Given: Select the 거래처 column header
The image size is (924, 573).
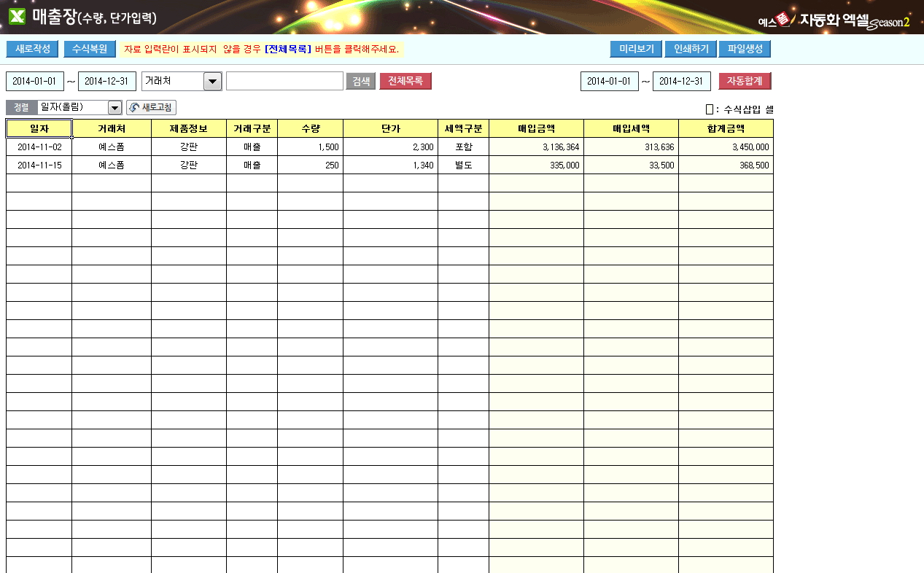Looking at the screenshot, I should click(112, 128).
